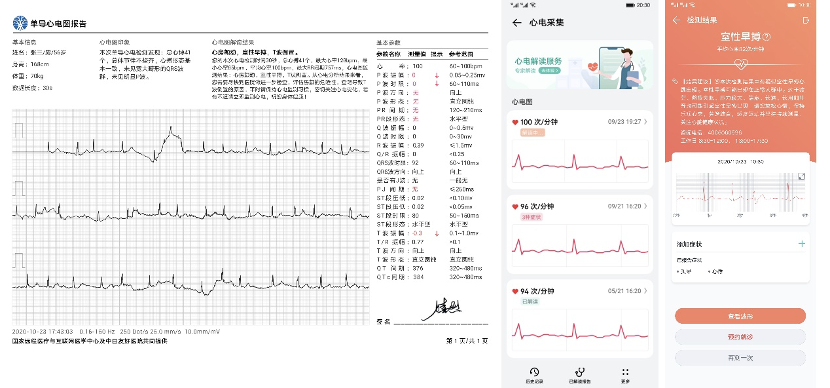The image size is (830, 388).
Task: Open history records icon in bottom bar
Action: coord(535,372)
